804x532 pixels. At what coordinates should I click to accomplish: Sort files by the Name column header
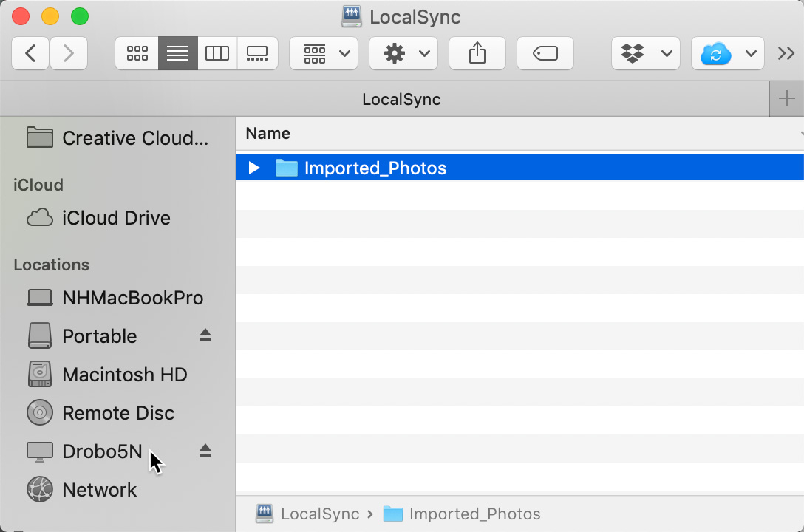click(268, 134)
